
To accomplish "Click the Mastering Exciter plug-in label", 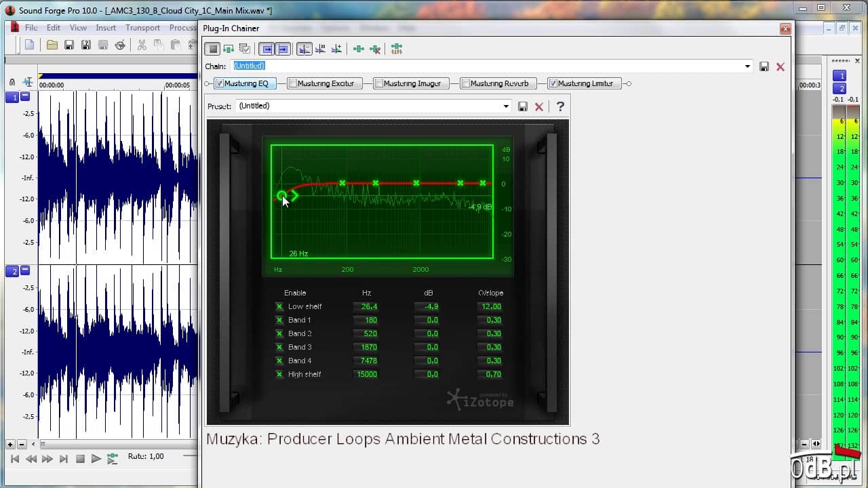I will pos(325,83).
